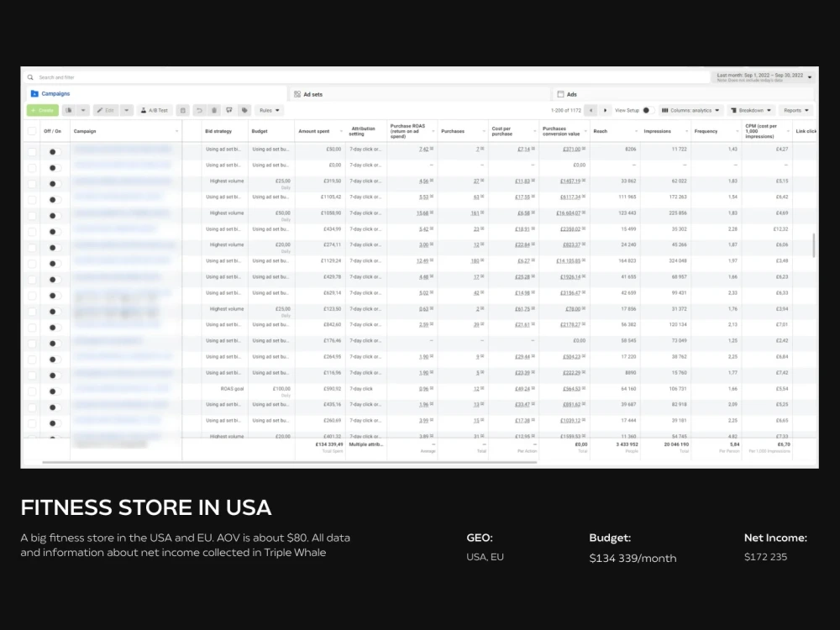Click the horizontal scrollbar under the table
Screen dimensions: 840x630
[x=289, y=462]
